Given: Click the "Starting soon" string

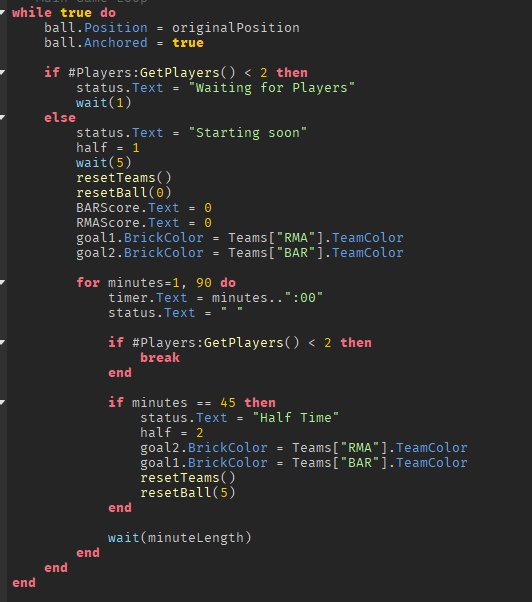Looking at the screenshot, I should (248, 133).
